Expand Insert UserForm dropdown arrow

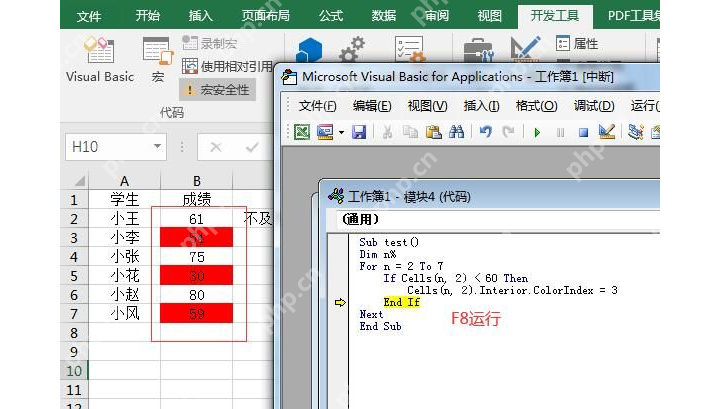(341, 133)
